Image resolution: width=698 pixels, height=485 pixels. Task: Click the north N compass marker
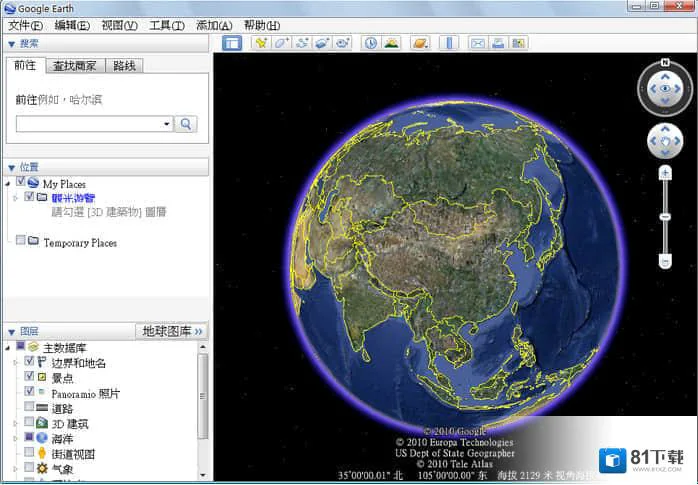coord(665,62)
